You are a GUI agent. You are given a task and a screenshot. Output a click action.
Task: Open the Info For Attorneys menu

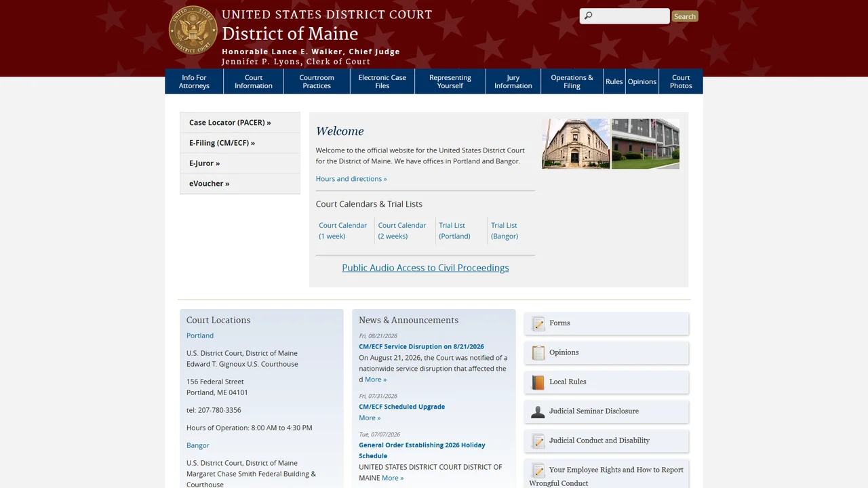click(194, 81)
